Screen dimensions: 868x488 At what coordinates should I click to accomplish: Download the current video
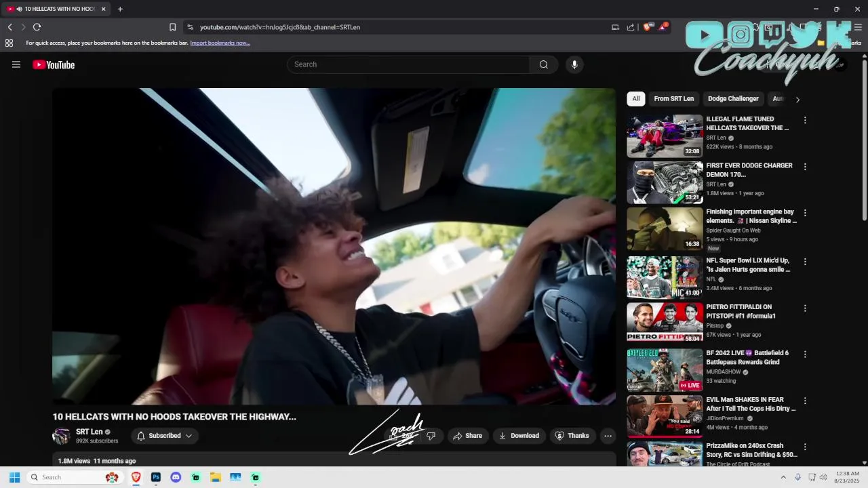coord(519,436)
